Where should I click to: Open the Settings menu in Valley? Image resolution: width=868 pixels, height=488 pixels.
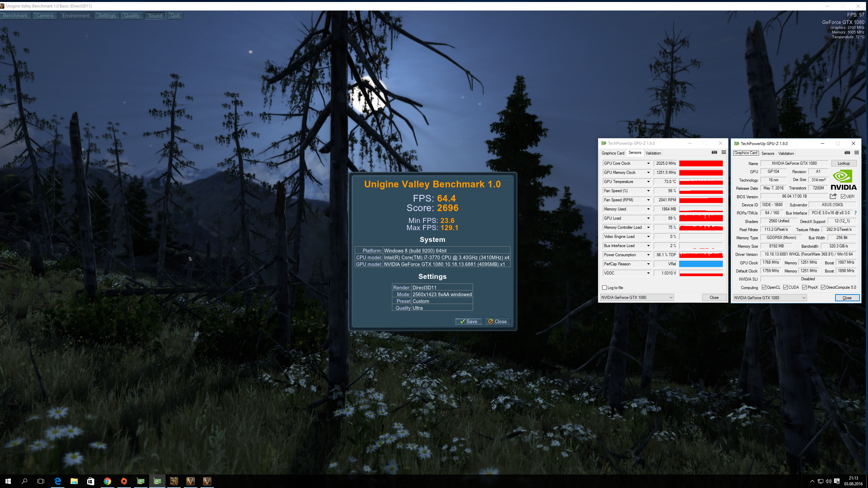107,16
